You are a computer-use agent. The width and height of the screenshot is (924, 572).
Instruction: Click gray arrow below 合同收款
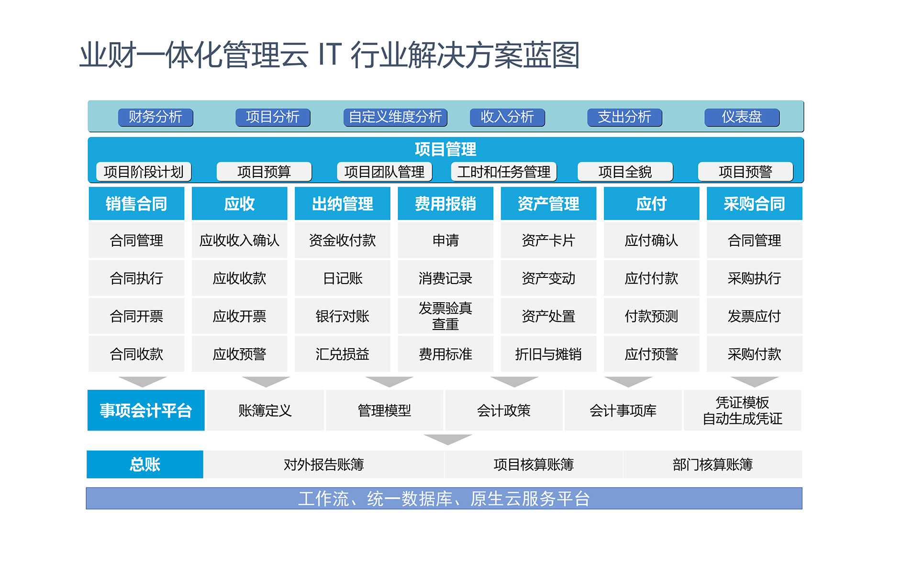142,381
